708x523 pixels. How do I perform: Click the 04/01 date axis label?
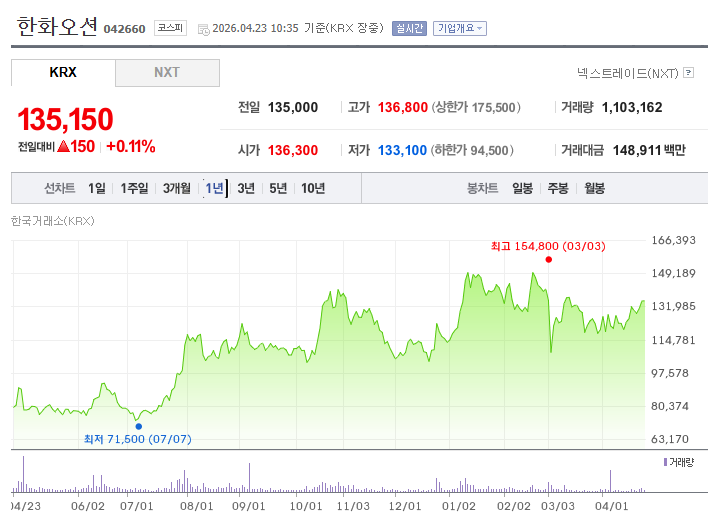pos(611,506)
